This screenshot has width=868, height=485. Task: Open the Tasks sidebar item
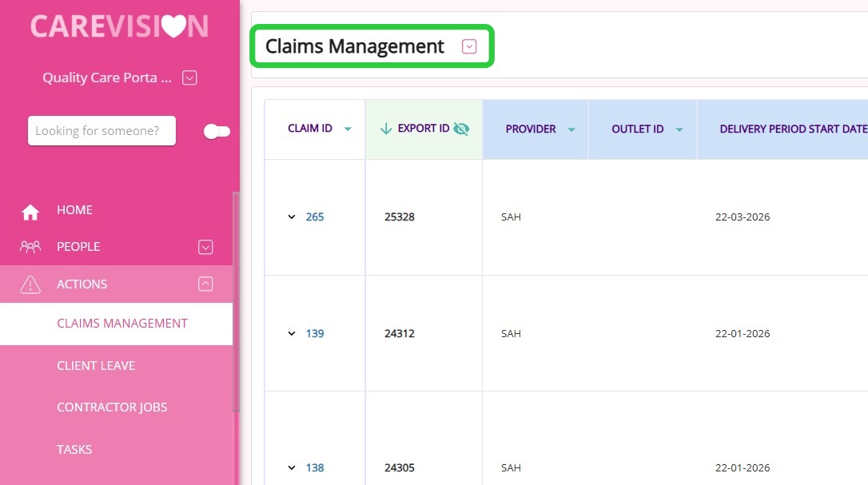[x=74, y=449]
